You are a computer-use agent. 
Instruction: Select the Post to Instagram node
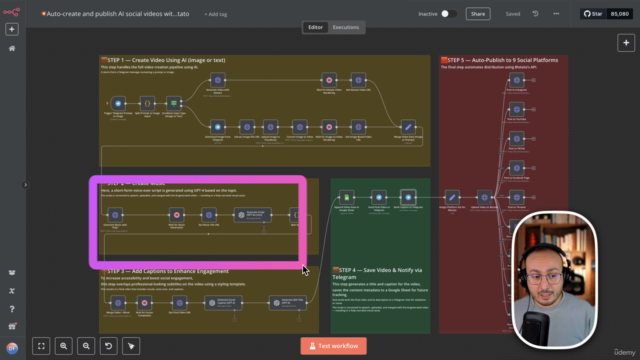pos(517,80)
